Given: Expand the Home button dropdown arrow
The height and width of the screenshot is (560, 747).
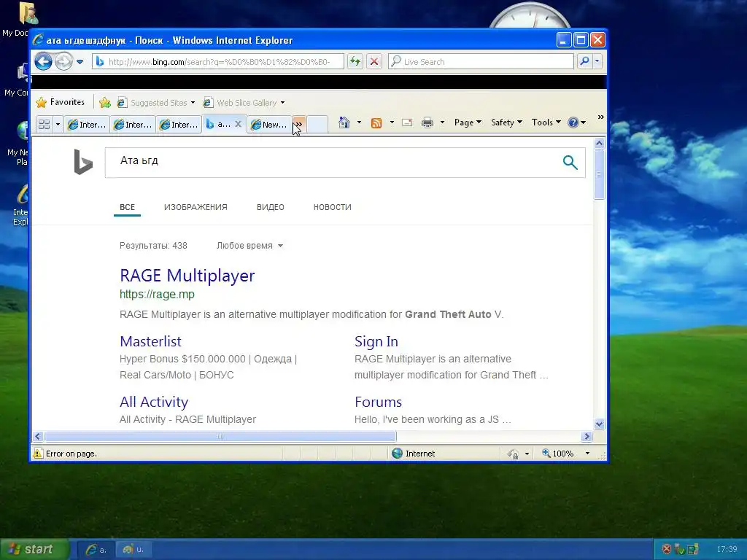Looking at the screenshot, I should tap(359, 122).
